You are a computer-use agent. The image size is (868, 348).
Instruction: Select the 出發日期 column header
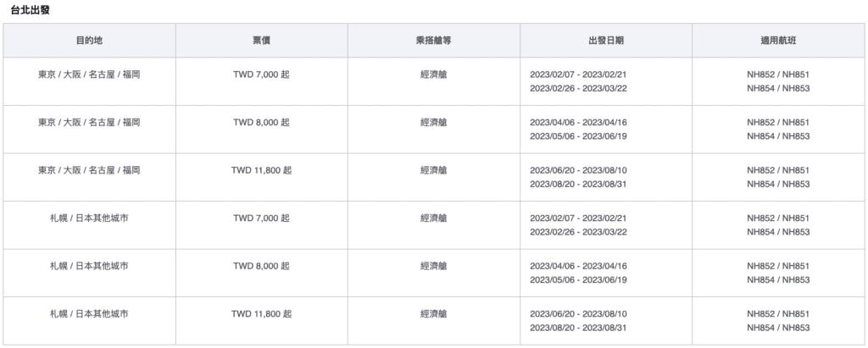[x=605, y=41]
